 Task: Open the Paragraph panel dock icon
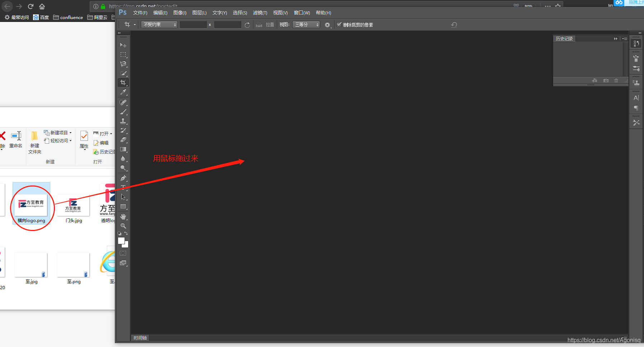(x=636, y=108)
